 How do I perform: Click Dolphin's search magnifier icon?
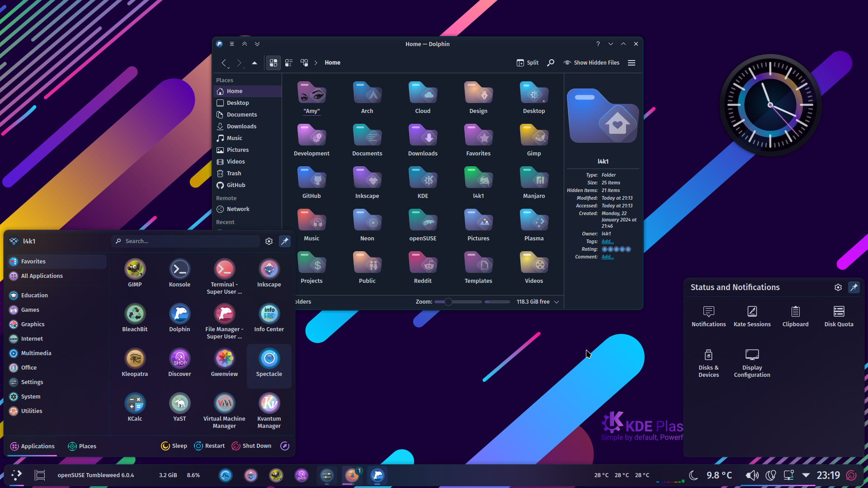click(551, 63)
